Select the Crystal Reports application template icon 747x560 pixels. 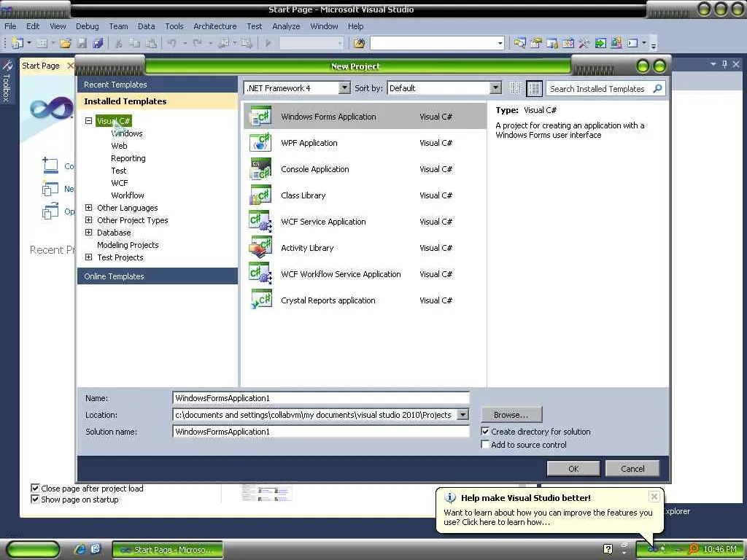pyautogui.click(x=260, y=300)
